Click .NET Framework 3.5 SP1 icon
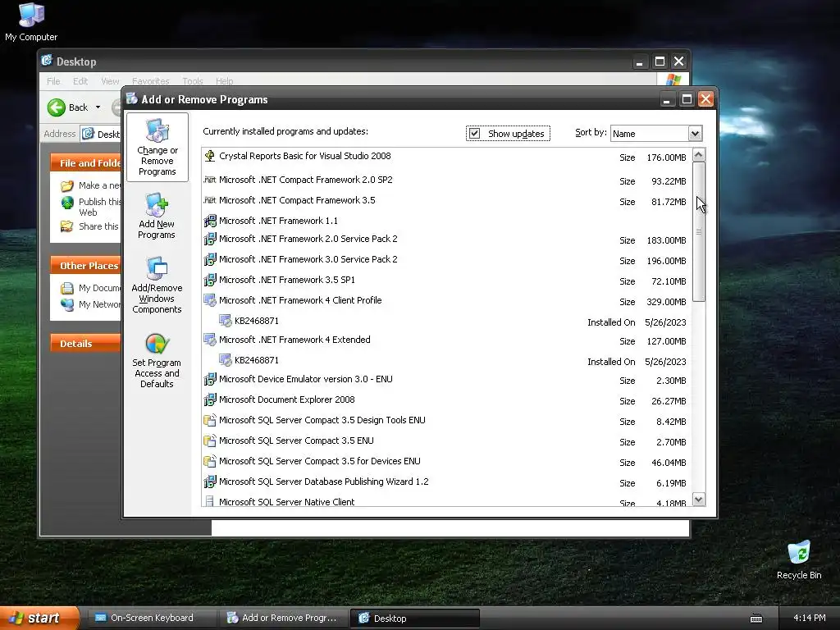The image size is (840, 630). 210,280
